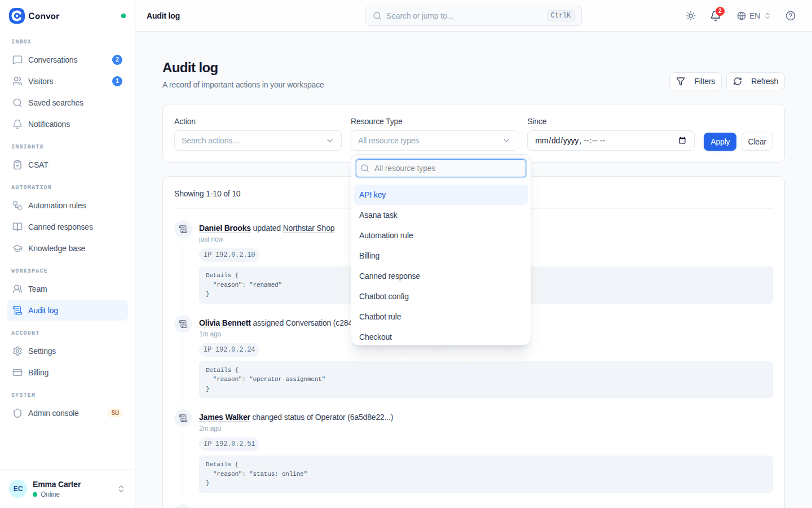Select Canned response option
This screenshot has width=812, height=508.
coord(441,276)
